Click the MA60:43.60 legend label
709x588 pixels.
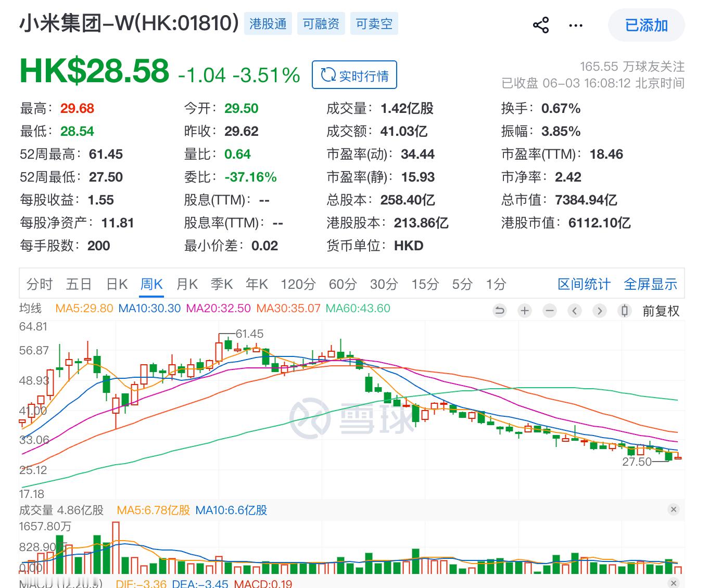pyautogui.click(x=358, y=308)
